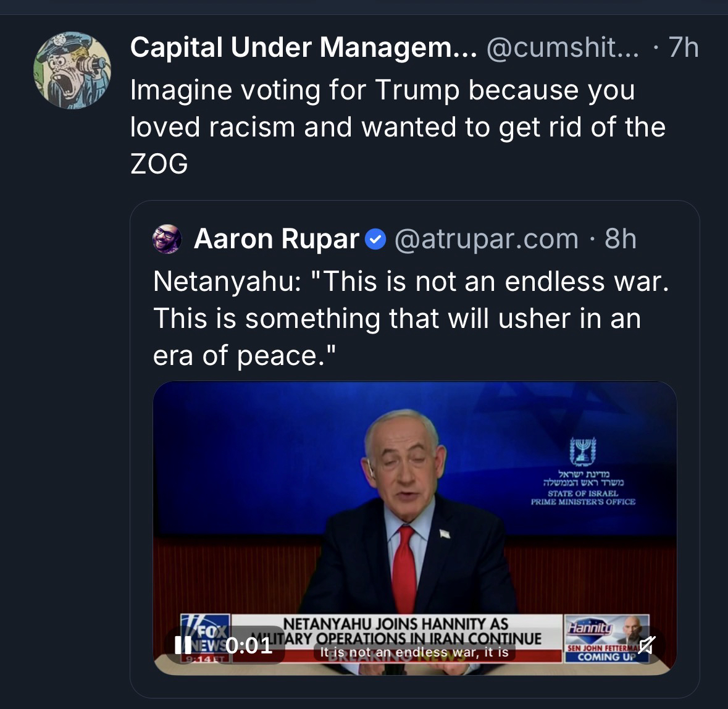Screen dimensions: 728x709
Task: Click the State of Israel menorah emblem
Action: tap(583, 451)
